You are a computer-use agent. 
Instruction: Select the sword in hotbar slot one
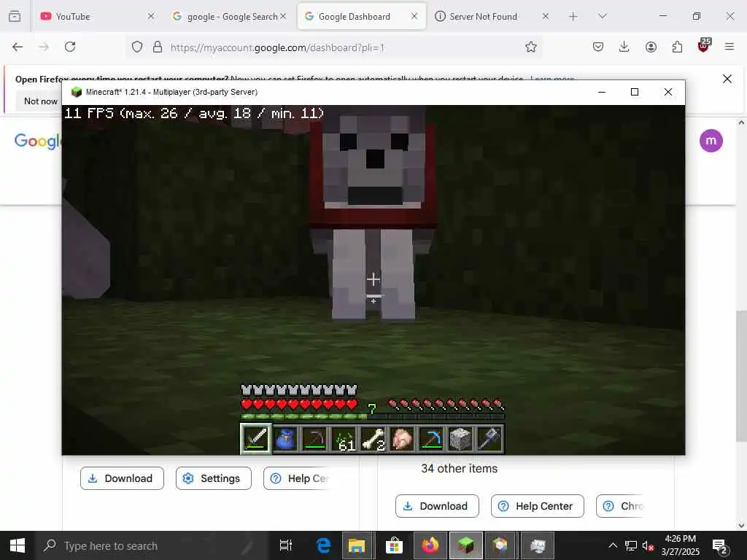tap(256, 438)
